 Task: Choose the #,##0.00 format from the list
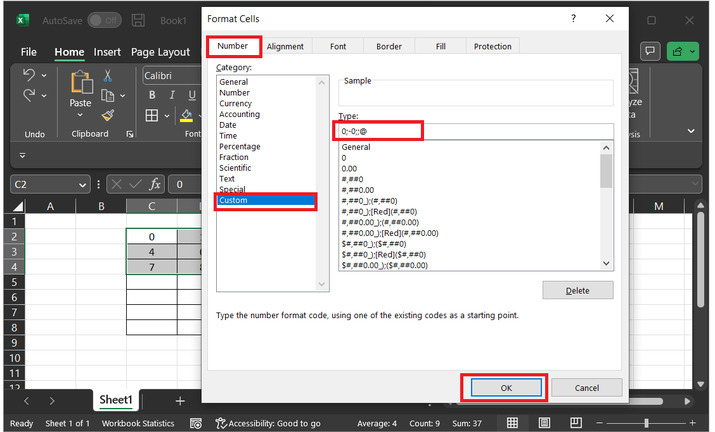pyautogui.click(x=360, y=190)
